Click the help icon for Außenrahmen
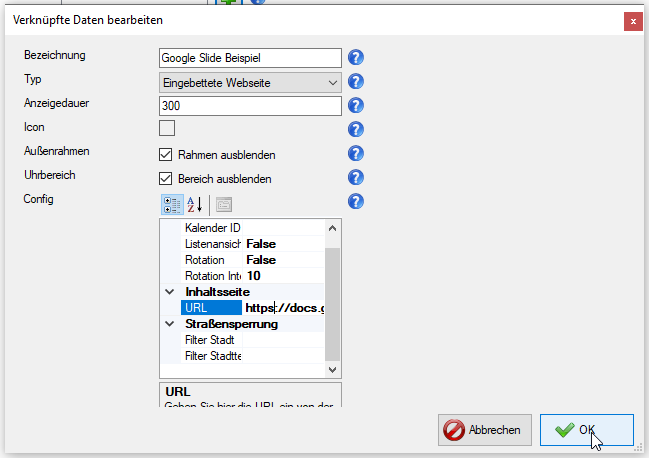 click(x=355, y=154)
